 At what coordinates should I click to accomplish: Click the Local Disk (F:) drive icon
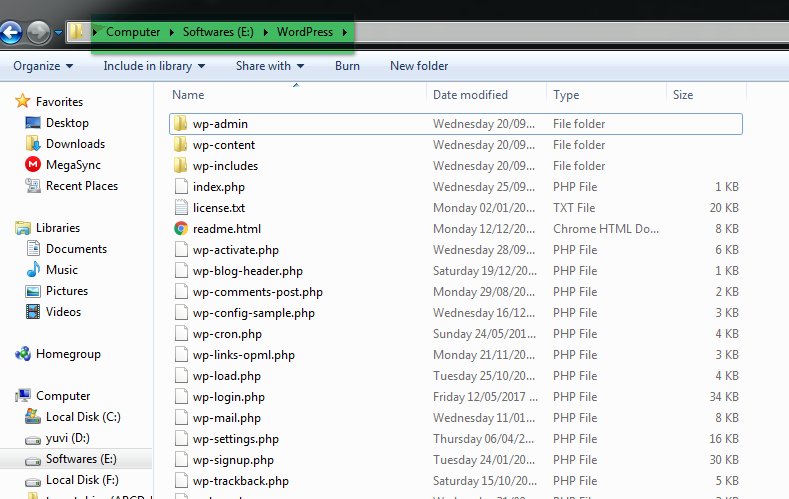pyautogui.click(x=33, y=482)
